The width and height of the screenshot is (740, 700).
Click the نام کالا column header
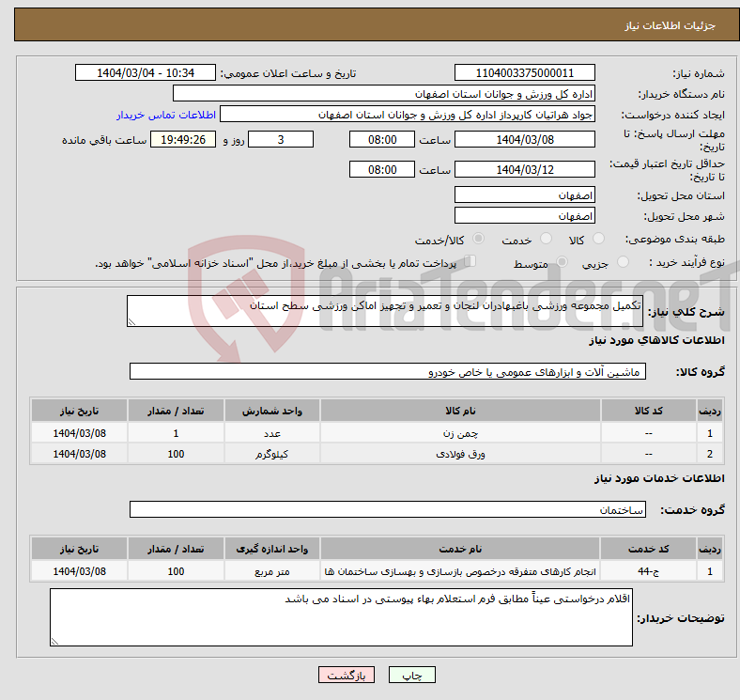coord(460,411)
